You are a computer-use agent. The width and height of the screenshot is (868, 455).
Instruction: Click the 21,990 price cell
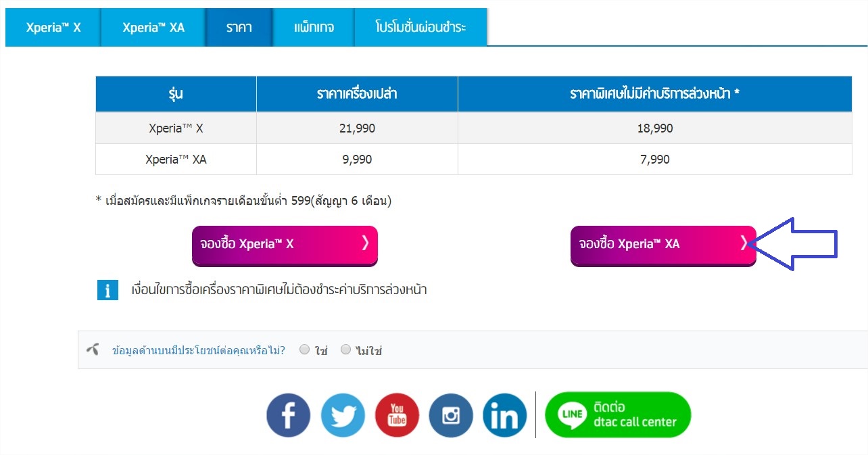point(357,128)
